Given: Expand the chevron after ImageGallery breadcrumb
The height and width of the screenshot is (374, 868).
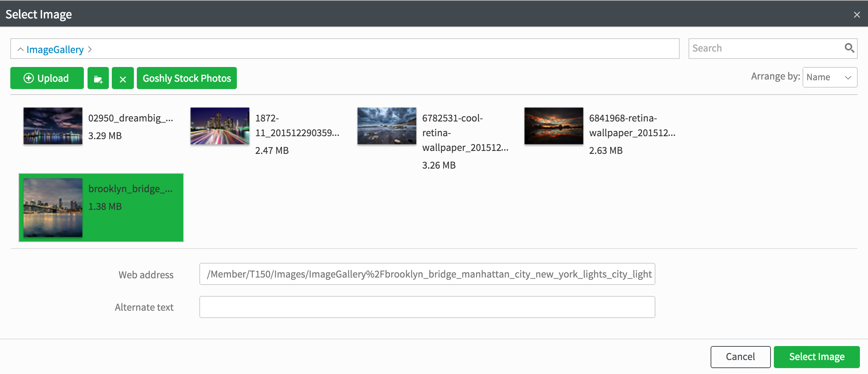Looking at the screenshot, I should 90,49.
